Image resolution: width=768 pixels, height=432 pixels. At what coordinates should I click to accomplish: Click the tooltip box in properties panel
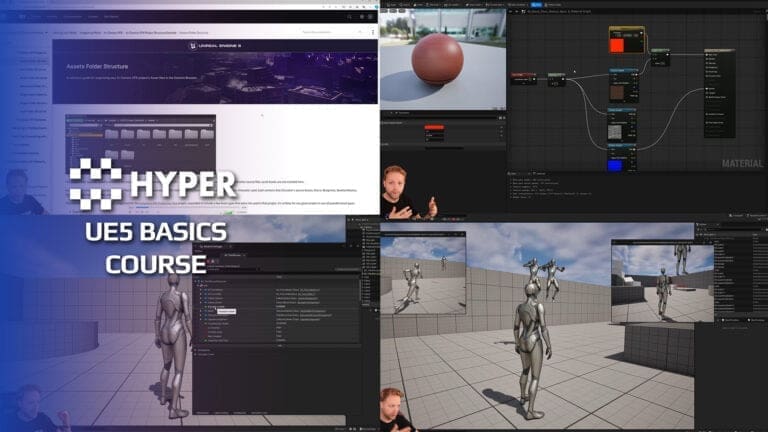(x=227, y=311)
